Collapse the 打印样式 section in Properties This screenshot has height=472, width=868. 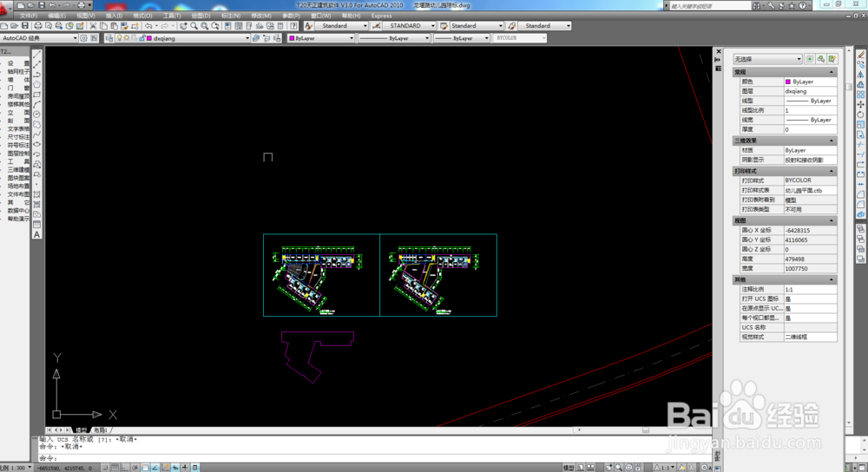click(x=831, y=171)
